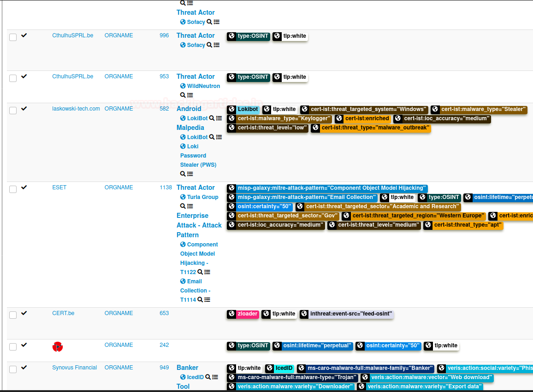Click globe icon beside Turla Group
This screenshot has width=533, height=392.
[183, 197]
